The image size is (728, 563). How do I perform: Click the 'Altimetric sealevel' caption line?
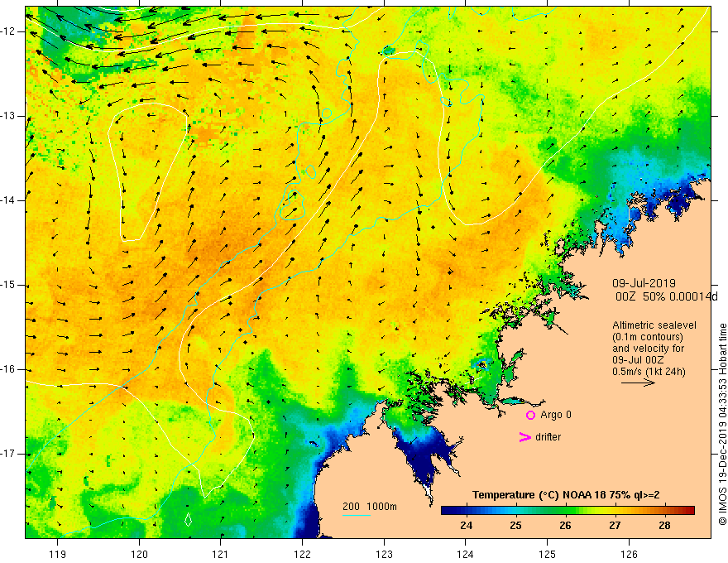[654, 325]
